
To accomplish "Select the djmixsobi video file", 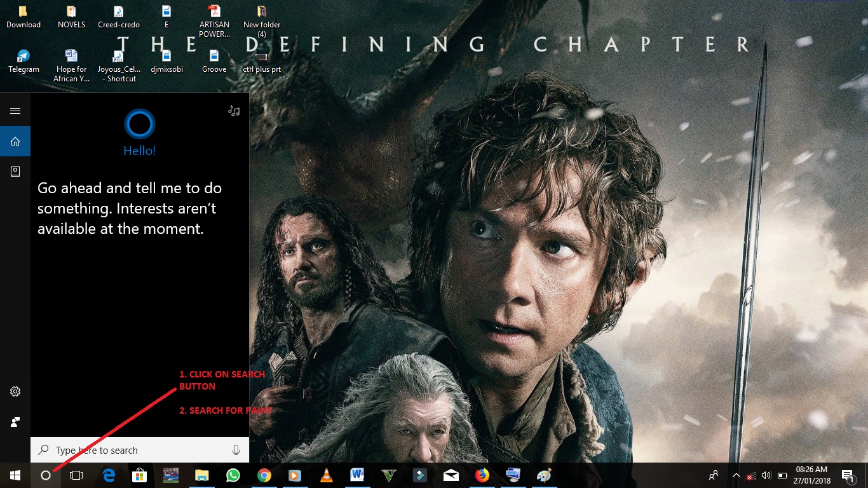I will [x=166, y=62].
